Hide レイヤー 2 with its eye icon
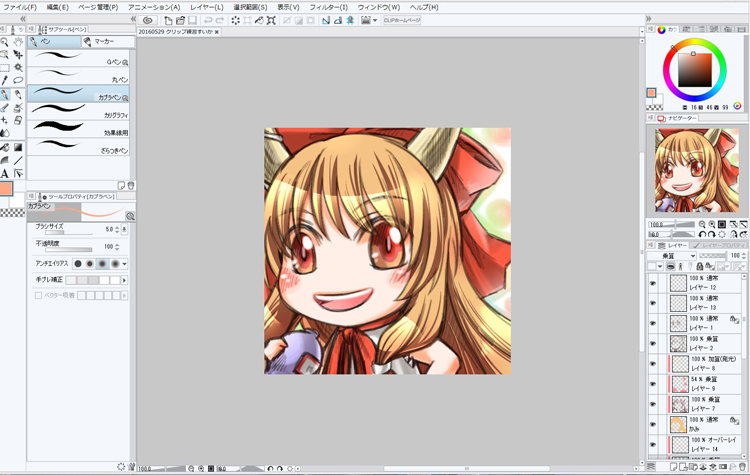The image size is (750, 475). (x=653, y=343)
